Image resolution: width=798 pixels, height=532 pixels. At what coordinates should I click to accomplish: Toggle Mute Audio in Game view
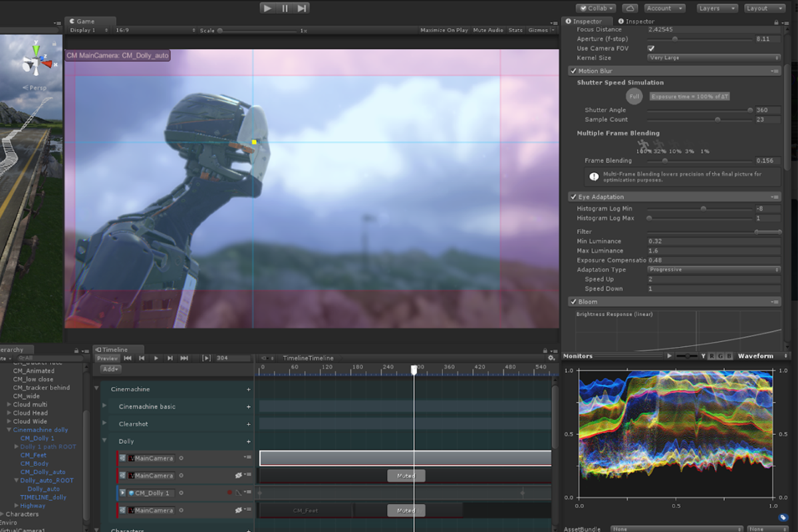coord(488,30)
